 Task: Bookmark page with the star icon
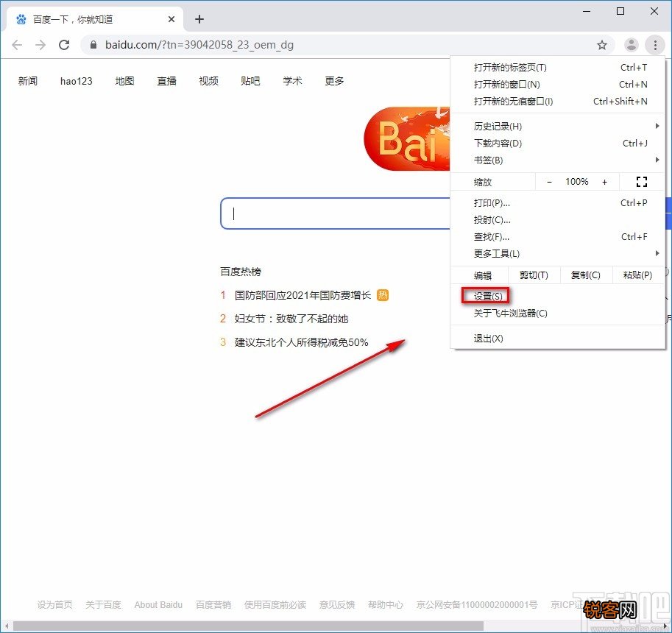(602, 45)
